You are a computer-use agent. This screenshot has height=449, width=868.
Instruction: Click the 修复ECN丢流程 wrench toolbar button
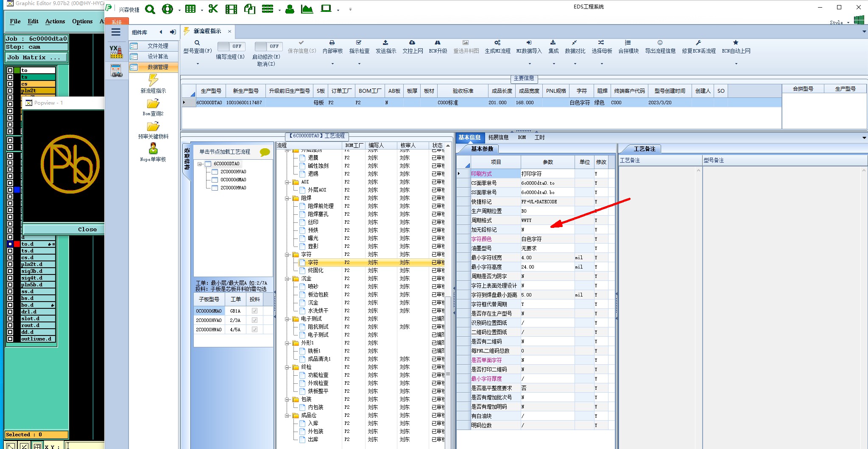699,47
